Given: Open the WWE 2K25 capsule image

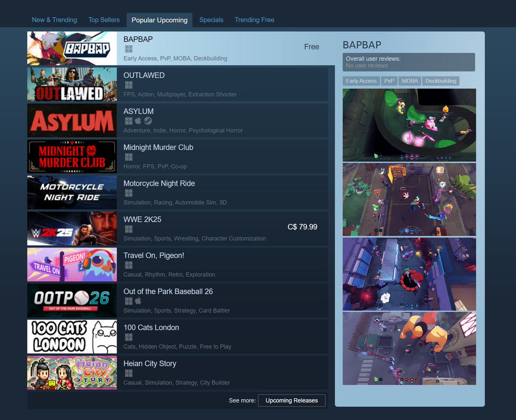Looking at the screenshot, I should click(x=72, y=228).
